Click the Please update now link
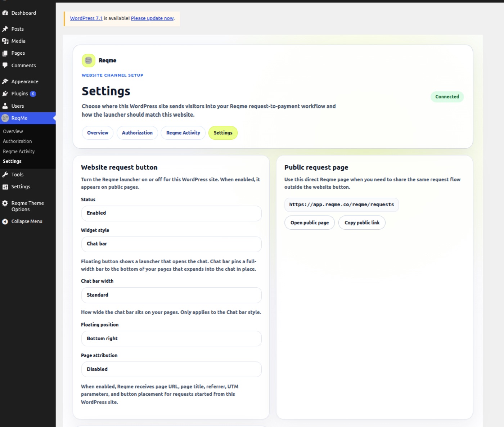Viewport: 504px width, 427px height. pos(152,18)
